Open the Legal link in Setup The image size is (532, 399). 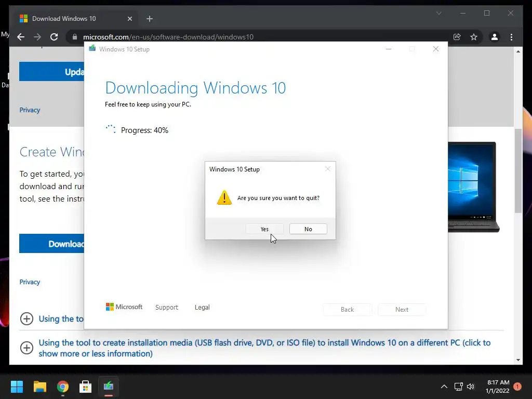coord(202,307)
